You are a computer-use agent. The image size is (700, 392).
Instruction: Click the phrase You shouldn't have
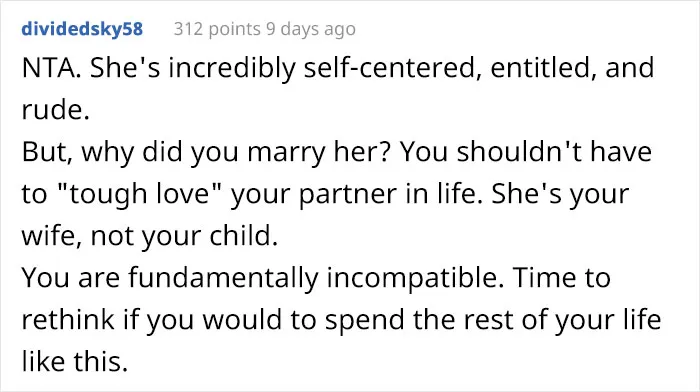pos(525,152)
